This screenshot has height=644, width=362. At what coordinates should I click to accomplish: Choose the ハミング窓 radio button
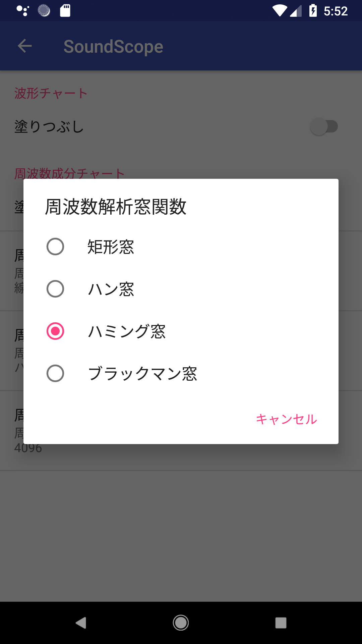(x=55, y=331)
